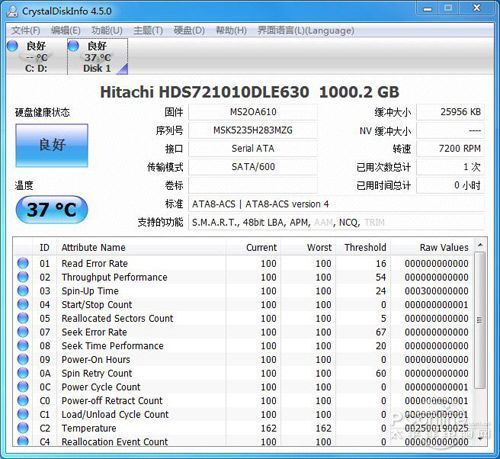Click the status orb for Power-On Hours
500x459 pixels.
(23, 359)
